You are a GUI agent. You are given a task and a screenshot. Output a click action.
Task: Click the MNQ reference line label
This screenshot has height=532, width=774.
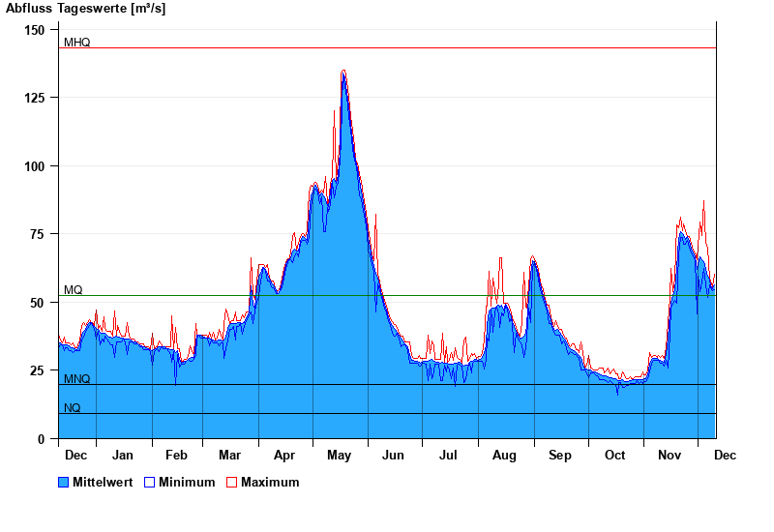(x=76, y=379)
